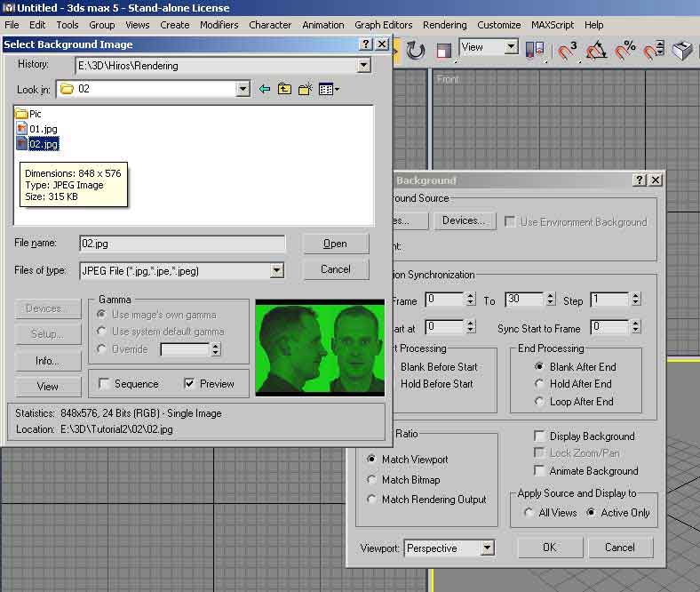Screen dimensions: 700x592
Task: Open the Graph Editors menu
Action: click(x=384, y=25)
